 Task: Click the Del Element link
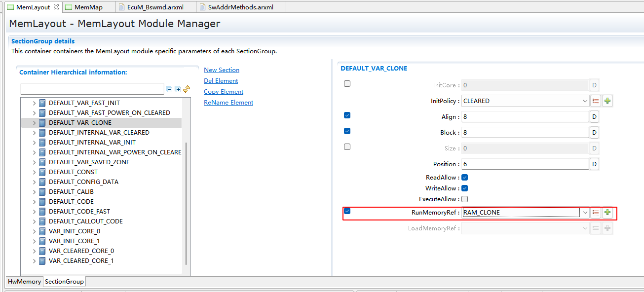pyautogui.click(x=221, y=81)
